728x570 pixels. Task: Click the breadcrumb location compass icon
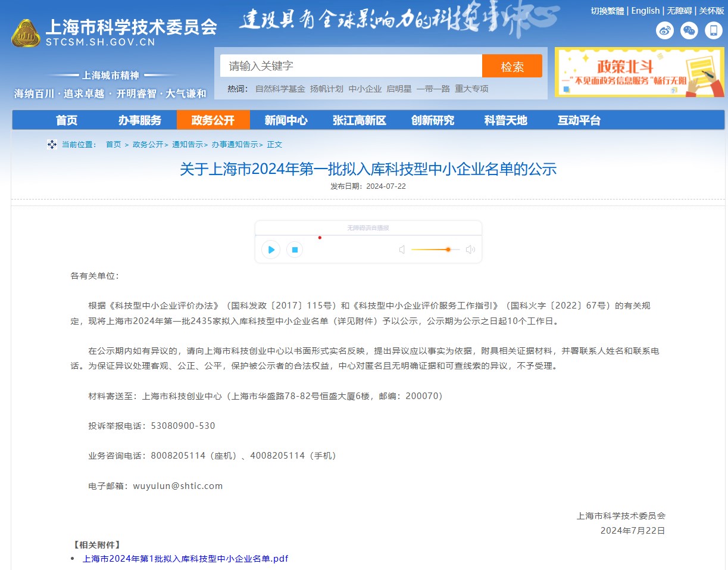[52, 144]
